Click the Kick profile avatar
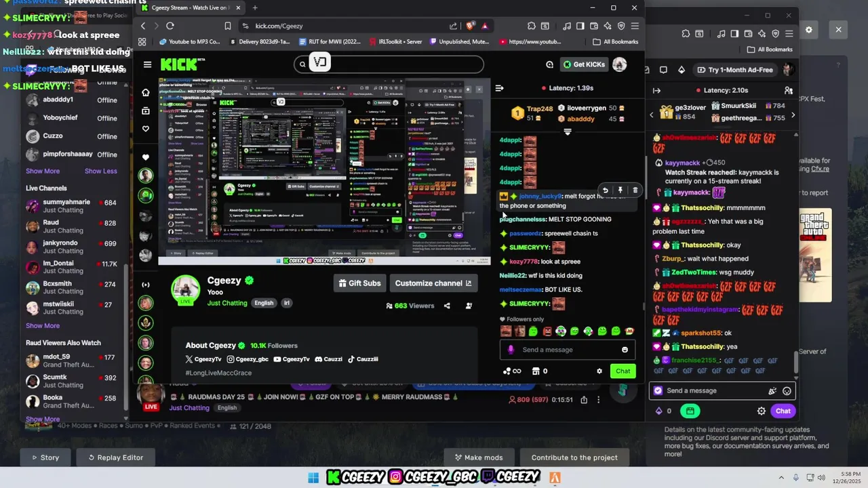This screenshot has height=488, width=868. (x=620, y=64)
